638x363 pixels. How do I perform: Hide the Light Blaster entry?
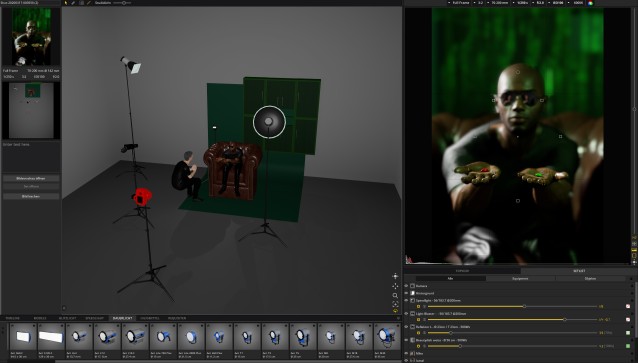[x=406, y=314]
